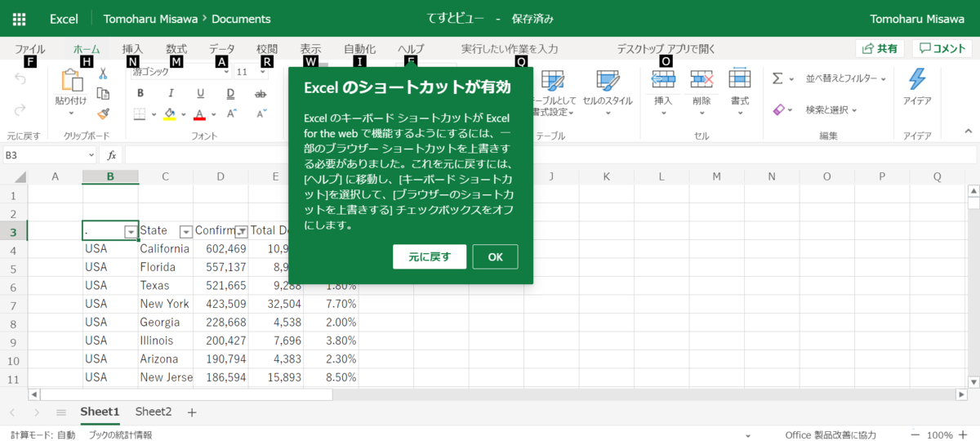Viewport: 980px width, 441px height.
Task: Click the Delete cells icon
Action: [x=702, y=79]
